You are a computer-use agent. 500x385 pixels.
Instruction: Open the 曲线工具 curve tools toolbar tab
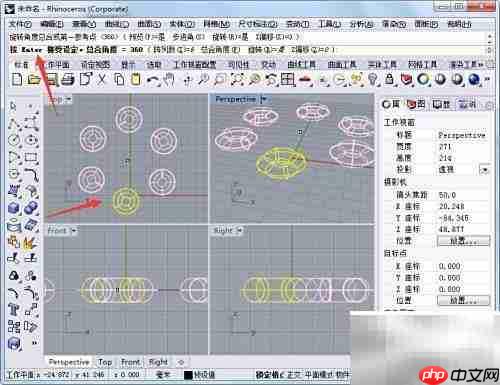(x=302, y=64)
